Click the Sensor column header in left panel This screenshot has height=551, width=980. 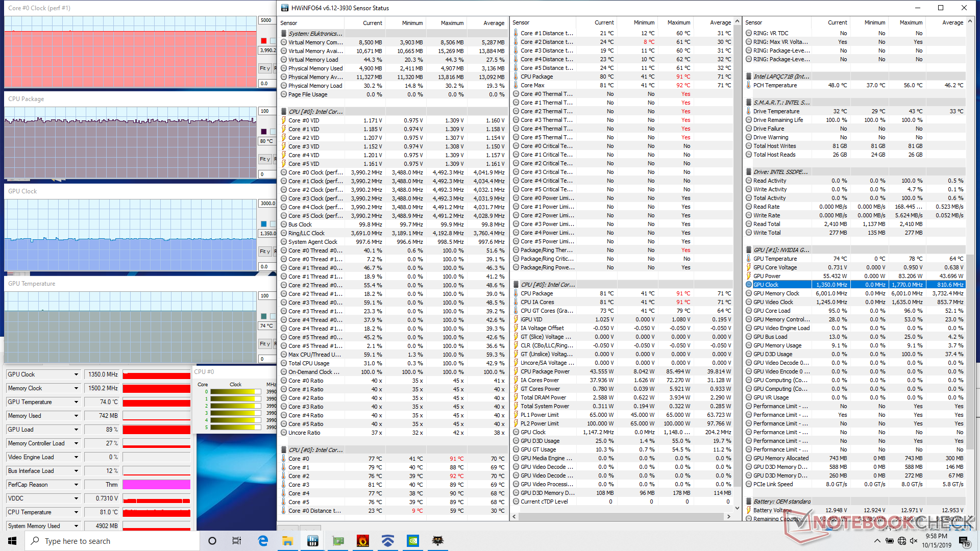(x=311, y=23)
